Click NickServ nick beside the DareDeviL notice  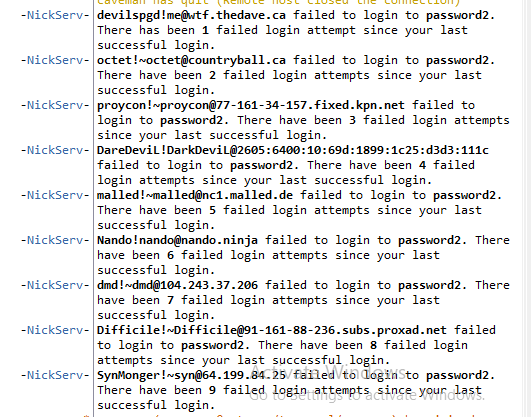click(x=55, y=150)
